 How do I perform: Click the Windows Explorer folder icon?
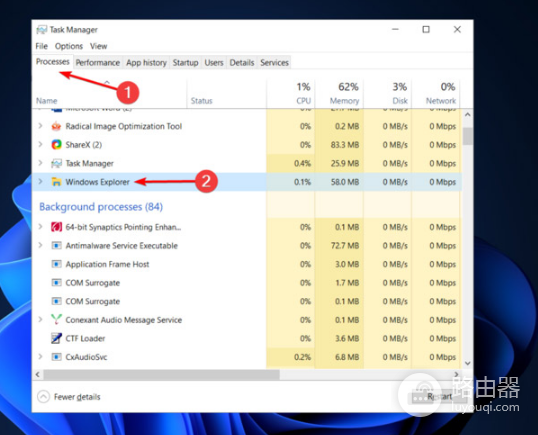[56, 182]
